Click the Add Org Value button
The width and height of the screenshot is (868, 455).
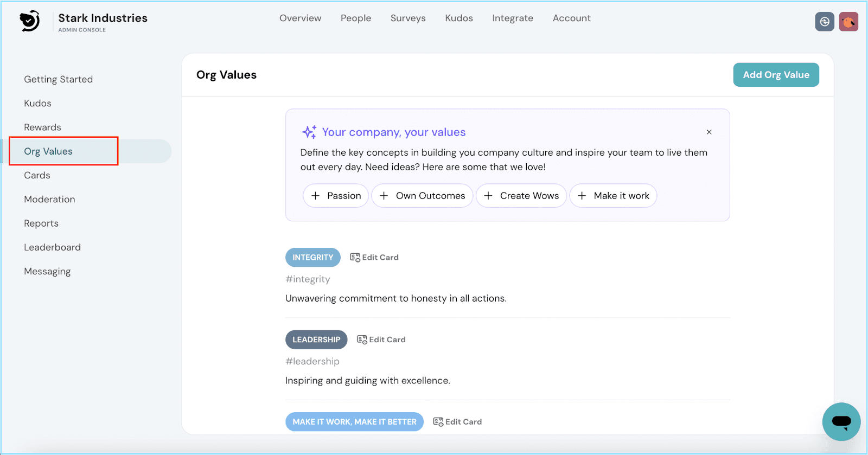[x=776, y=75]
